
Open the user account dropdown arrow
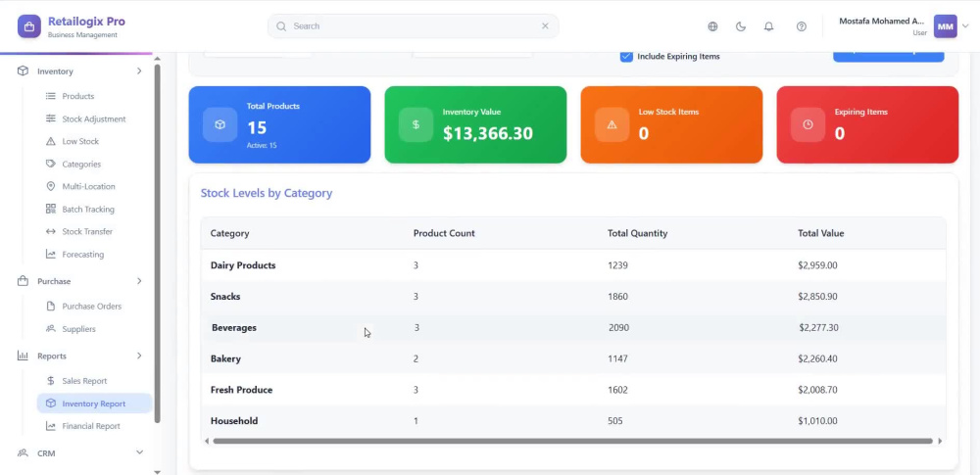pyautogui.click(x=965, y=26)
